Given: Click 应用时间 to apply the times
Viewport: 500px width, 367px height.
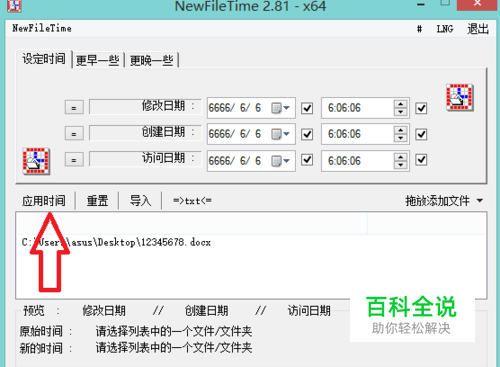Looking at the screenshot, I should coord(44,201).
